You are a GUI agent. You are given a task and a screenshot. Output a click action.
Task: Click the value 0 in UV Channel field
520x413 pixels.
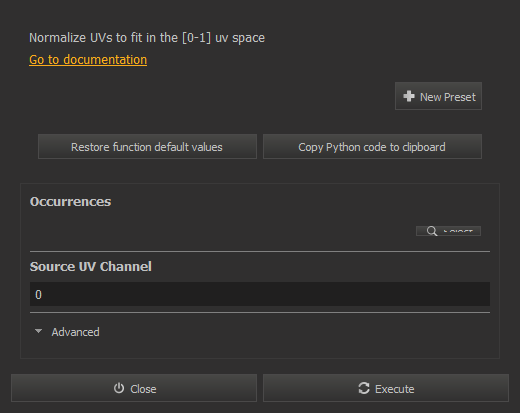tap(38, 295)
